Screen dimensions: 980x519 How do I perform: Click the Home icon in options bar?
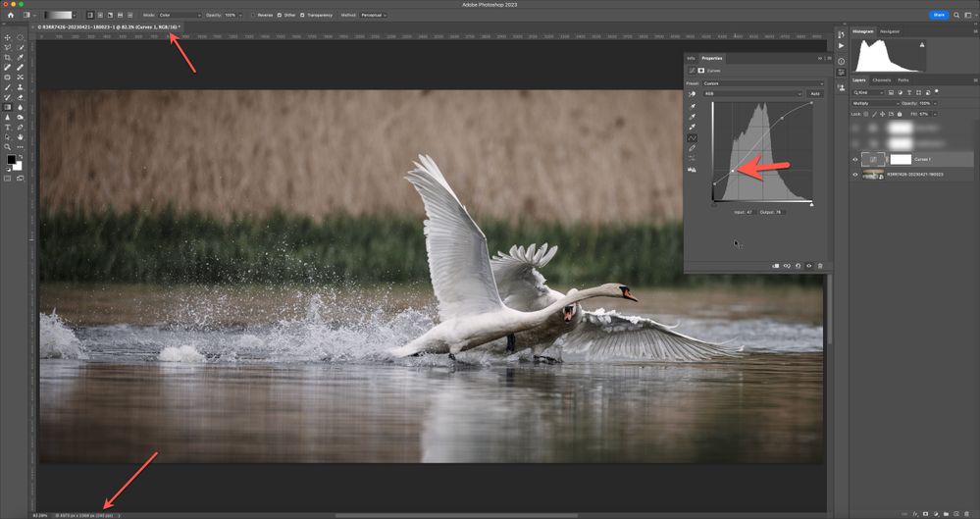click(11, 16)
